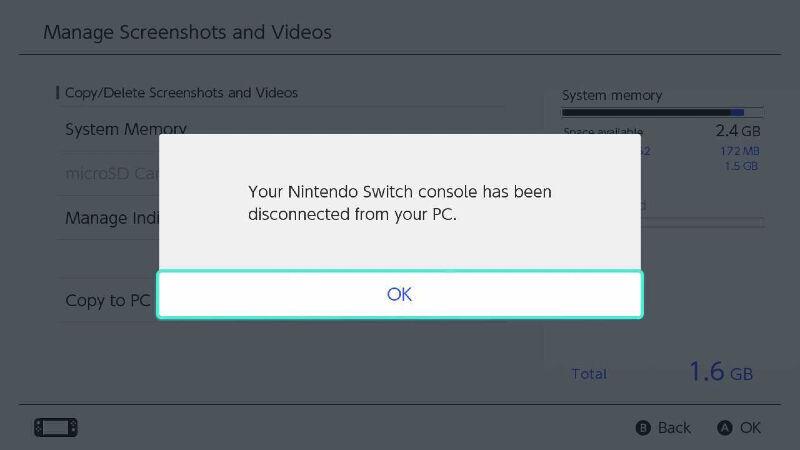
Task: Click the disconnected from your PC message text
Action: tap(399, 203)
